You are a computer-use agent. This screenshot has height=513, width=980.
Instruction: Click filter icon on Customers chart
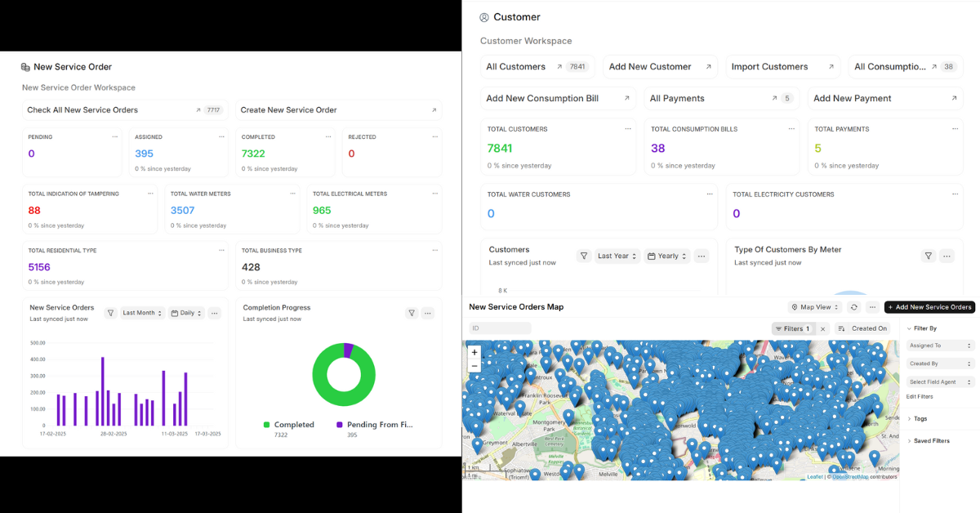584,256
